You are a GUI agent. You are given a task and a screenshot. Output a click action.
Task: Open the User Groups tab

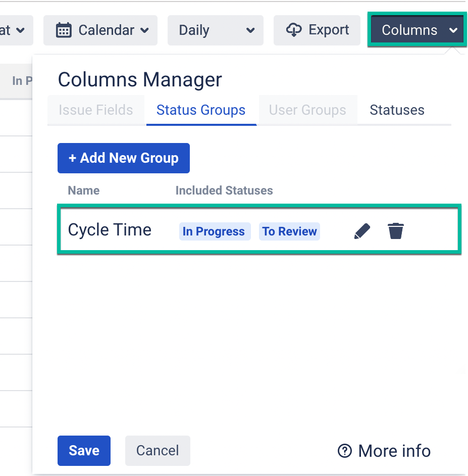coord(307,110)
